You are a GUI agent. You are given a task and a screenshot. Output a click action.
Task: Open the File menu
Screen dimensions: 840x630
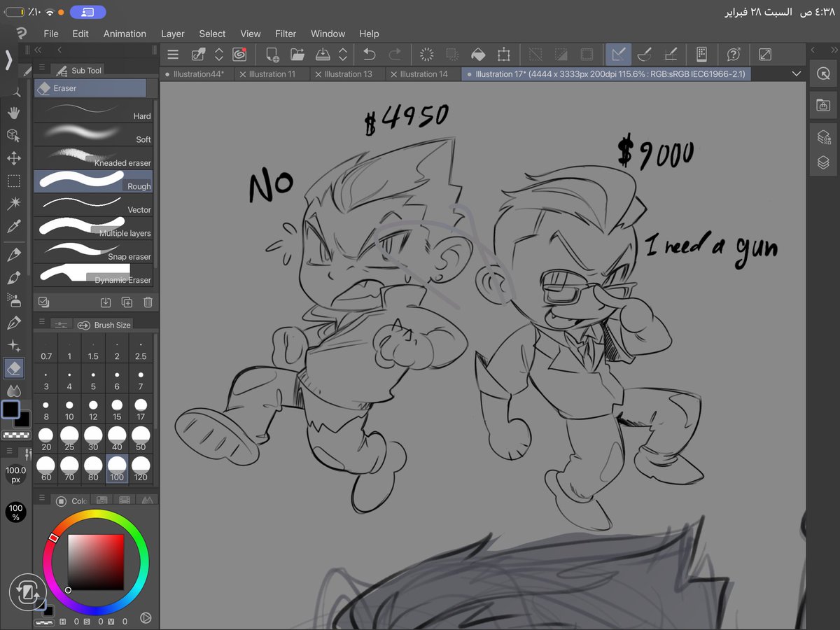[x=51, y=34]
